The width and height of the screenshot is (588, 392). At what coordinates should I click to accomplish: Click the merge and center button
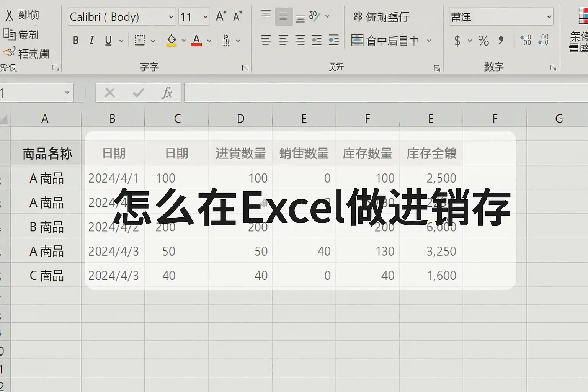pos(386,41)
